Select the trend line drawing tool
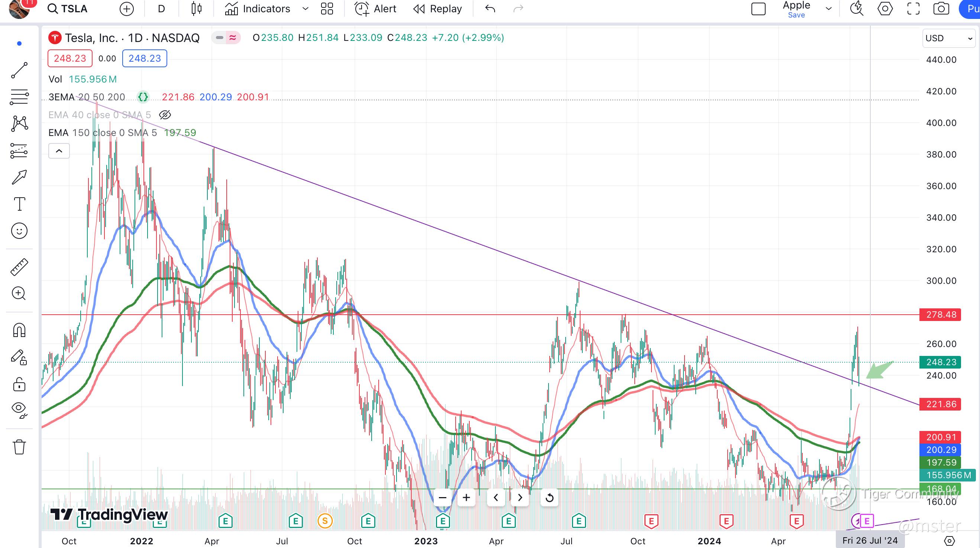 [19, 70]
